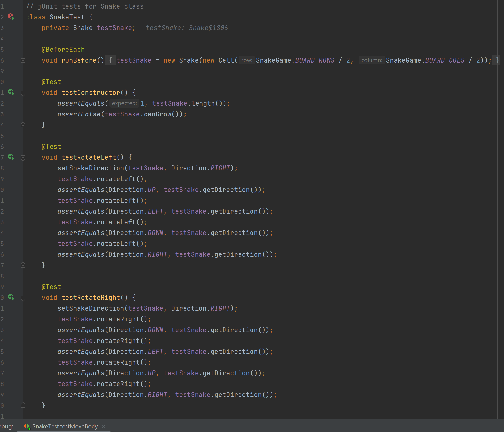Click the Debug tool window label
Image resolution: width=504 pixels, height=432 pixels.
[x=6, y=426]
